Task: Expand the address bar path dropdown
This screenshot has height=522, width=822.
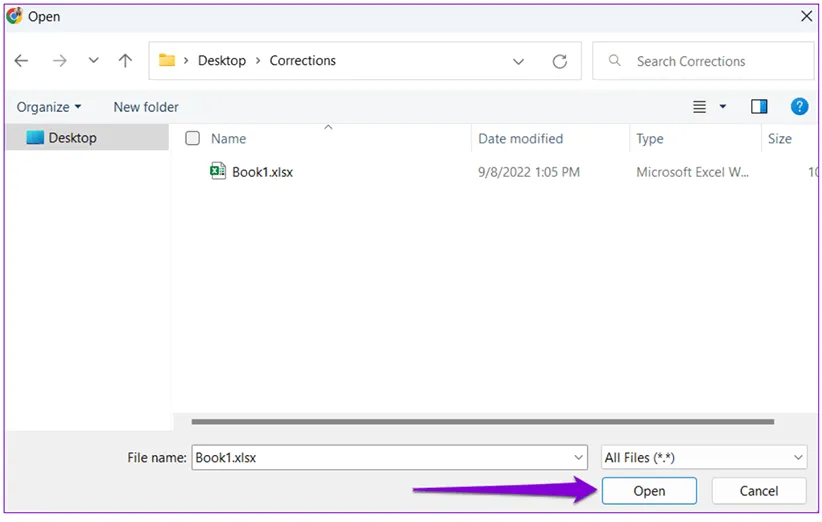Action: point(518,61)
